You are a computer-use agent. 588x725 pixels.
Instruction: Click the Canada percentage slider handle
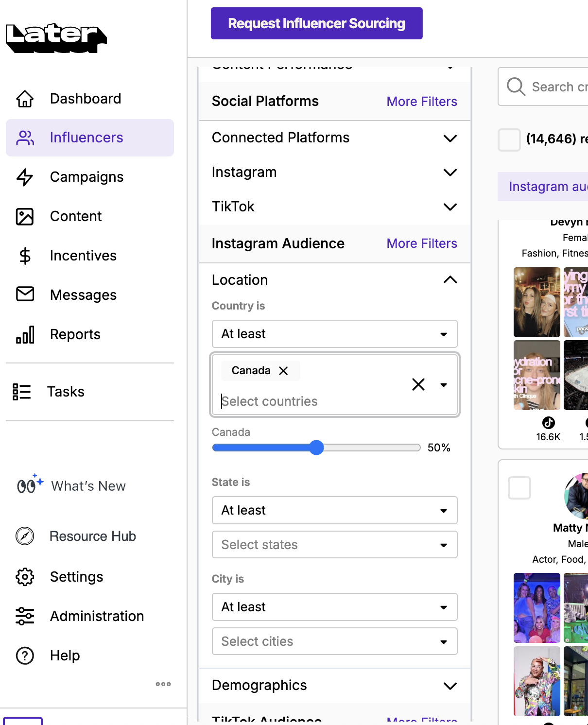[316, 448]
